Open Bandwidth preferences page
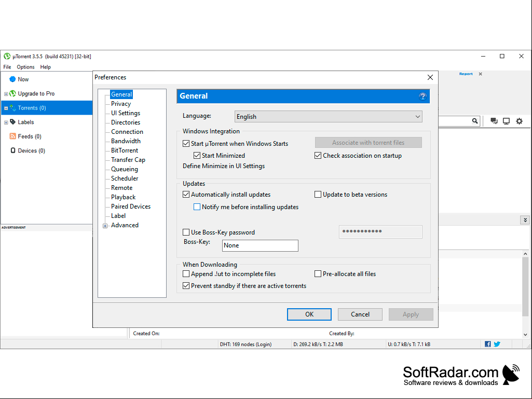 point(126,141)
